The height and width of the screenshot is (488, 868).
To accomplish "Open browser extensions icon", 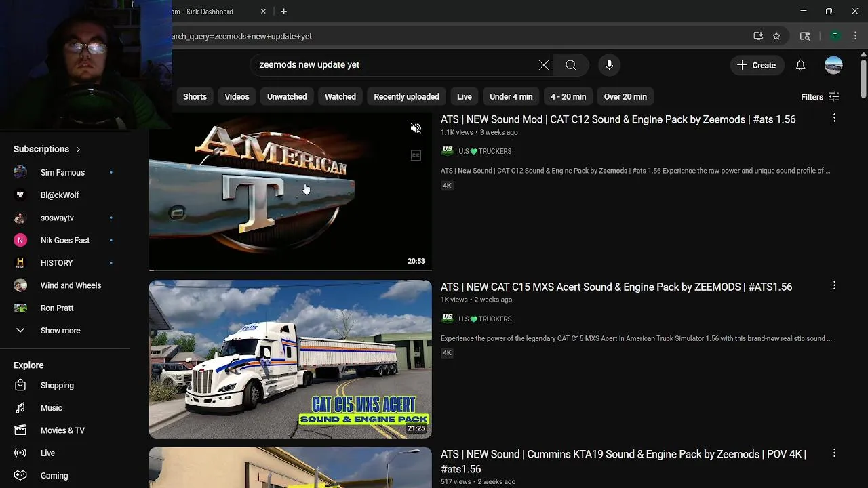I will (805, 36).
